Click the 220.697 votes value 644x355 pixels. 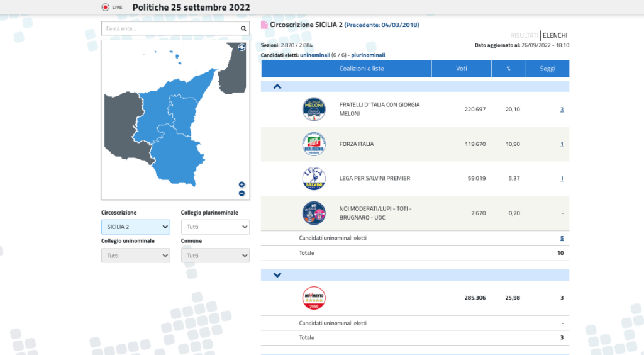475,110
